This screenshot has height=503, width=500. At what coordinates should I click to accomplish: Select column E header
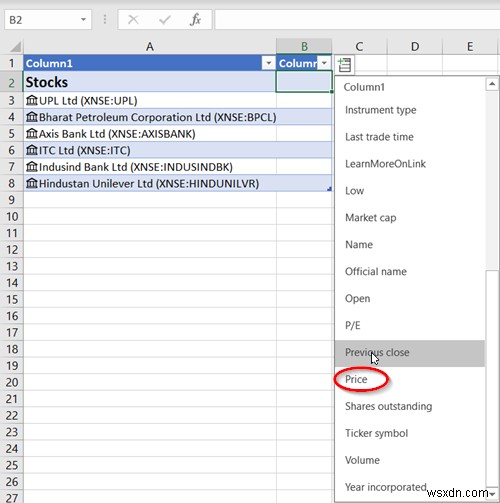[x=470, y=47]
